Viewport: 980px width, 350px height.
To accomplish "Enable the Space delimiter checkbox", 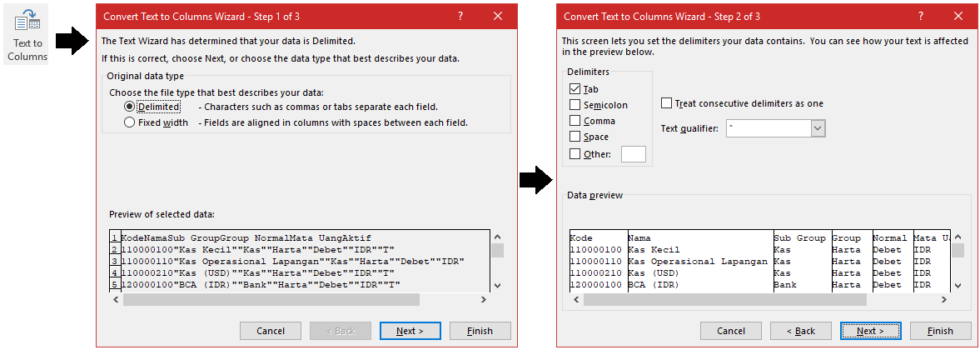I will 575,137.
